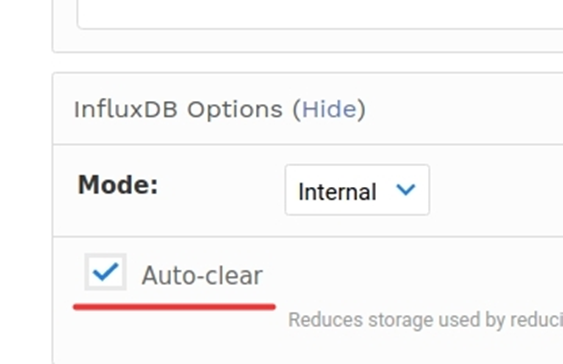The width and height of the screenshot is (563, 364).
Task: Click the bold Mode: label
Action: click(118, 185)
